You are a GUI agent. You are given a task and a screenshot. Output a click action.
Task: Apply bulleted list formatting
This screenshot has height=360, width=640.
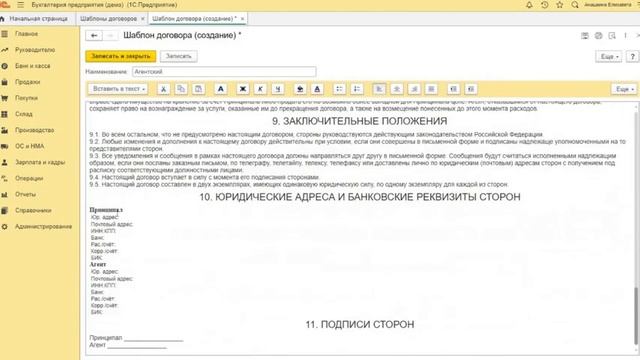[x=339, y=89]
